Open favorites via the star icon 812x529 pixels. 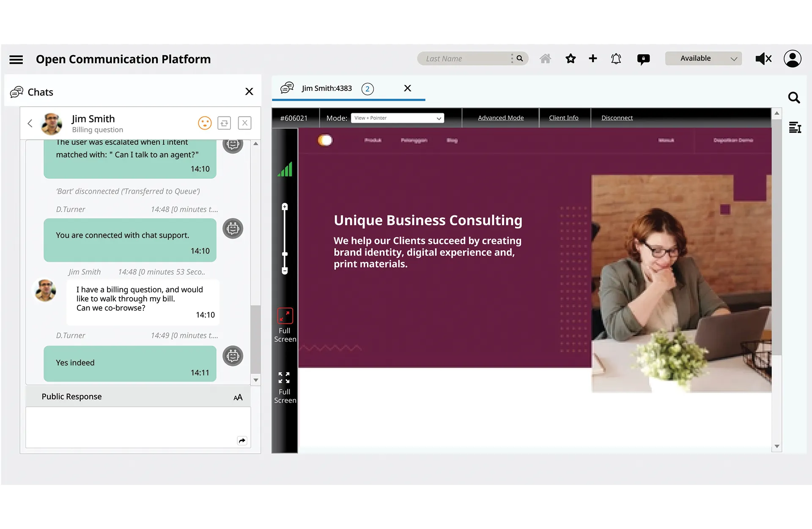571,59
